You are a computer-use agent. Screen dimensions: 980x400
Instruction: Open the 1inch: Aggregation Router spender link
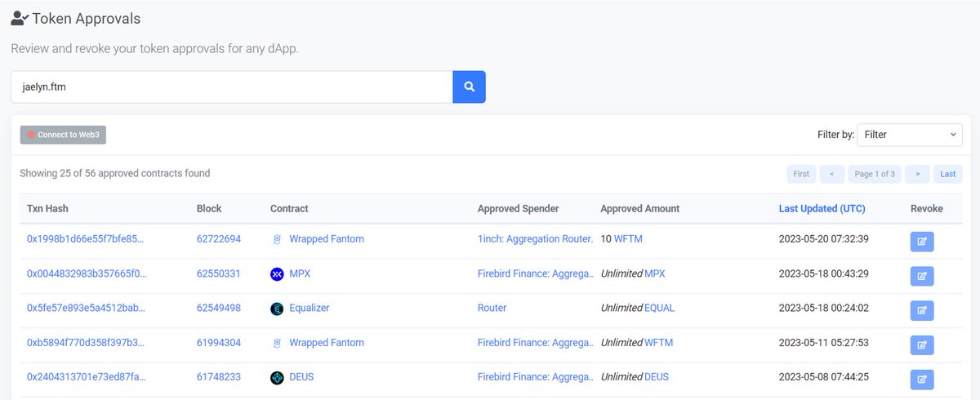(x=536, y=239)
